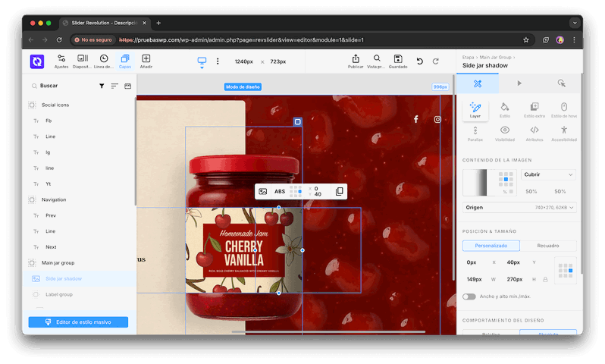605x364 pixels.
Task: Toggle Ancho y alto mín./máx. switch
Action: [x=469, y=297]
